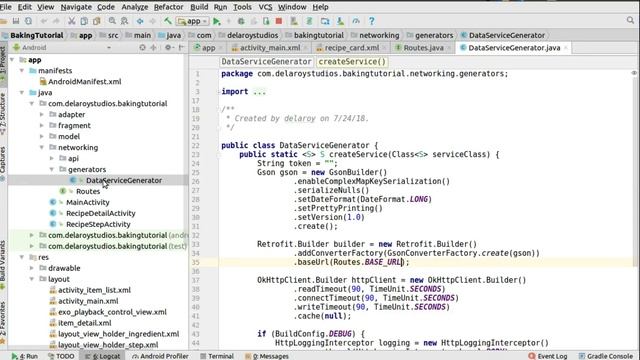Open the Event Log button
Image resolution: width=640 pixels, height=360 pixels.
548,356
